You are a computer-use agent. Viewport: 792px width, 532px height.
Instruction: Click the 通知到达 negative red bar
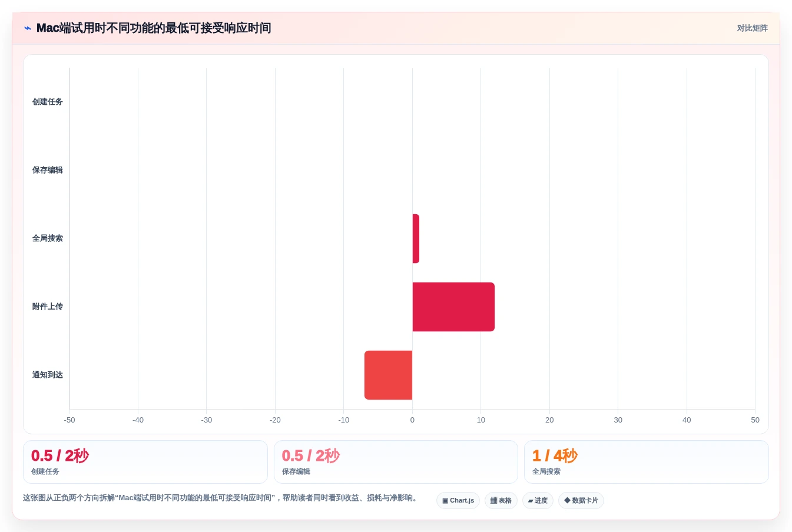(x=388, y=375)
